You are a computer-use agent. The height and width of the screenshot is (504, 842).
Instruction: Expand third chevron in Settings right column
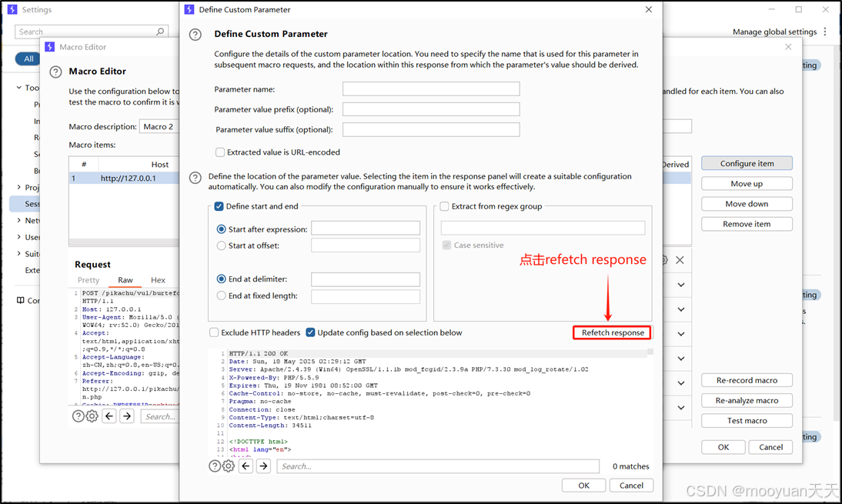tap(681, 334)
